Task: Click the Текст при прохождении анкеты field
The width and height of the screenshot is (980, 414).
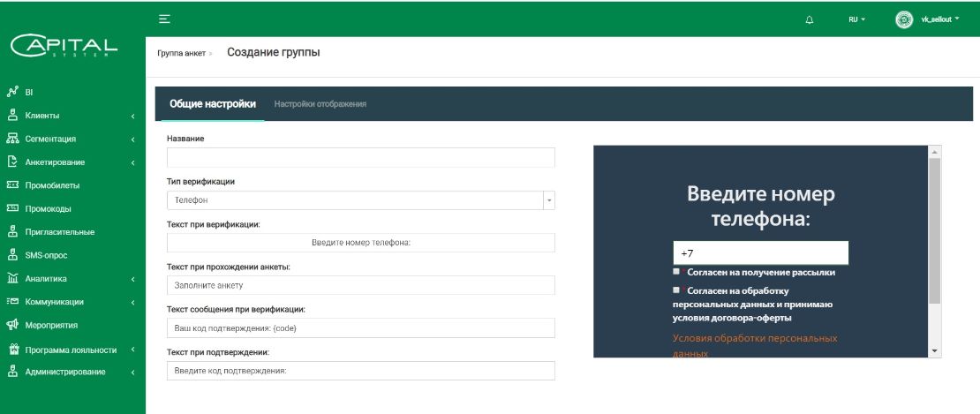Action: tap(360, 285)
